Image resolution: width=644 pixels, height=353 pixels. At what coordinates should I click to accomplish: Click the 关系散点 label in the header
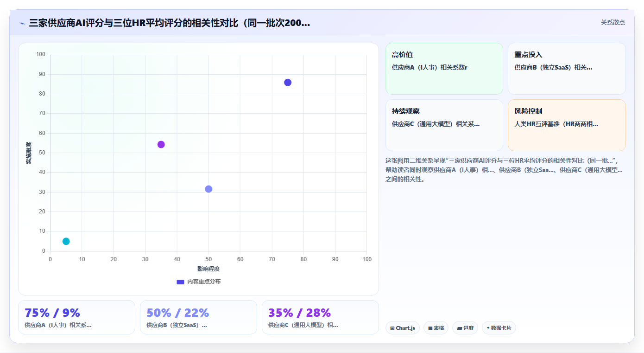click(612, 22)
